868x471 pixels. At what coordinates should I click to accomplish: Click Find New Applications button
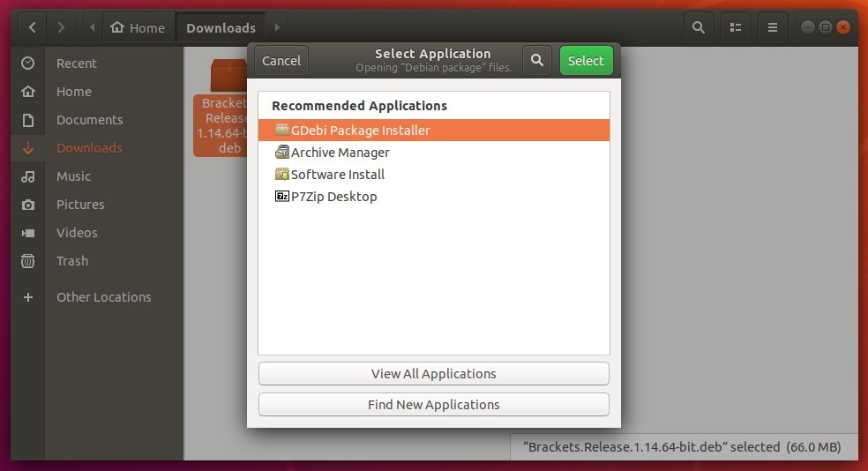[x=433, y=405]
